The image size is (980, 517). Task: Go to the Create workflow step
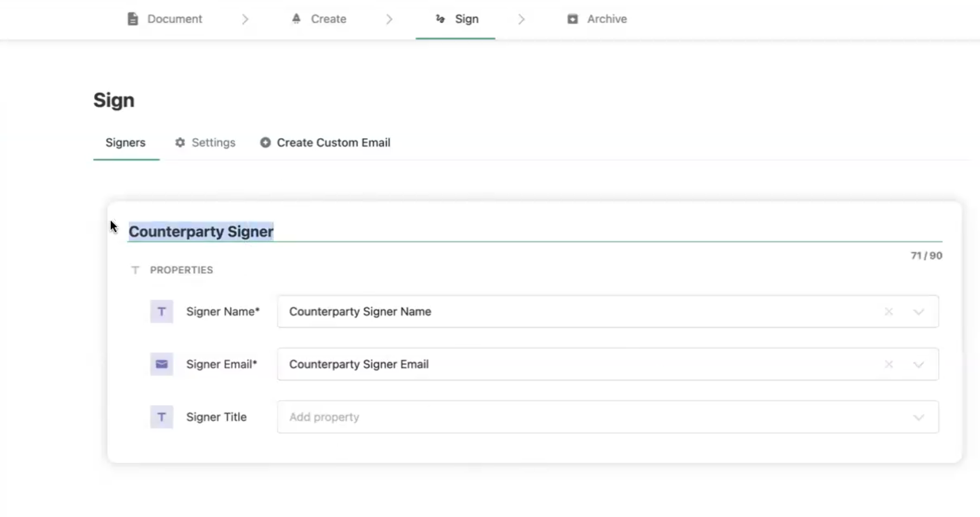click(x=318, y=19)
